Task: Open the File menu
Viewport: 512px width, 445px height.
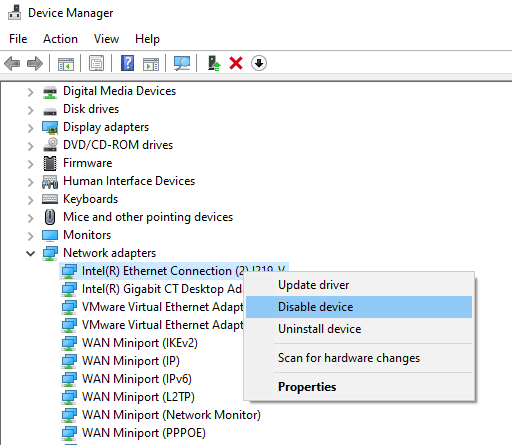Action: coord(18,39)
